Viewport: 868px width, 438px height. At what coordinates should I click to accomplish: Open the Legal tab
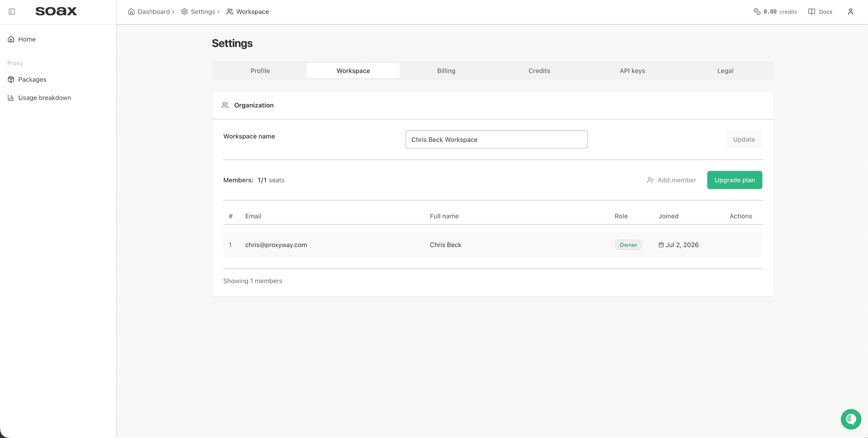[x=725, y=71]
